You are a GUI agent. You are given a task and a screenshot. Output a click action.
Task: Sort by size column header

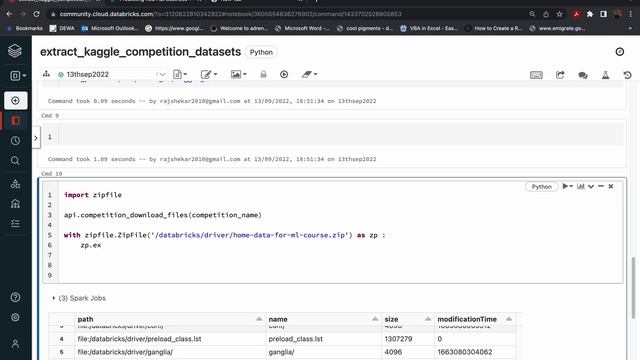[408, 319]
